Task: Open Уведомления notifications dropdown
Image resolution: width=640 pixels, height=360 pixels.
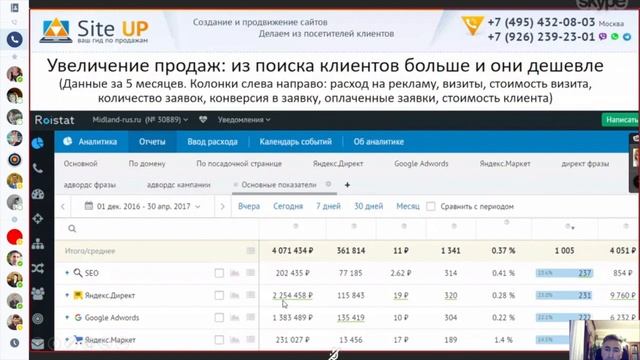Action: (244, 120)
